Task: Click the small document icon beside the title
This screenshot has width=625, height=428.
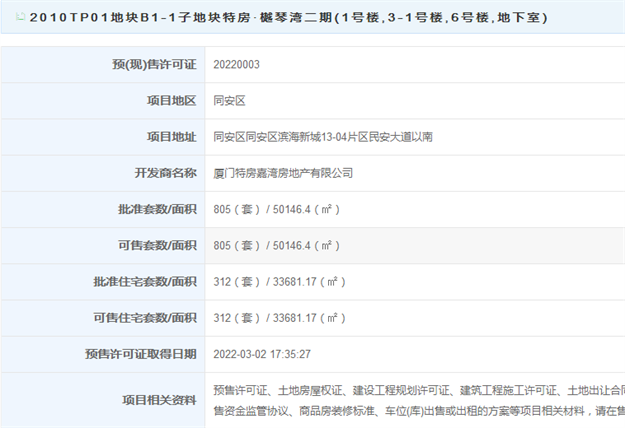Action: pos(20,17)
